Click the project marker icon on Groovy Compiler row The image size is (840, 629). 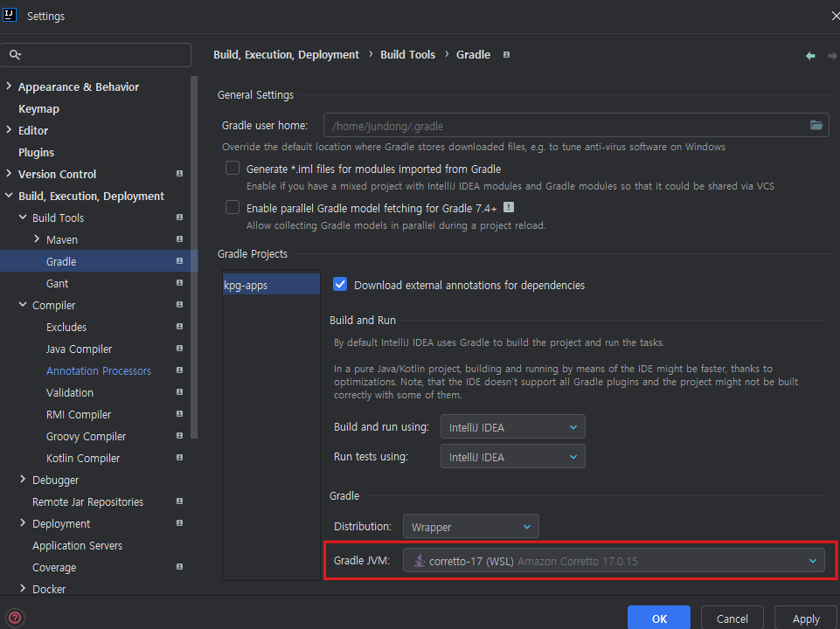tap(179, 436)
